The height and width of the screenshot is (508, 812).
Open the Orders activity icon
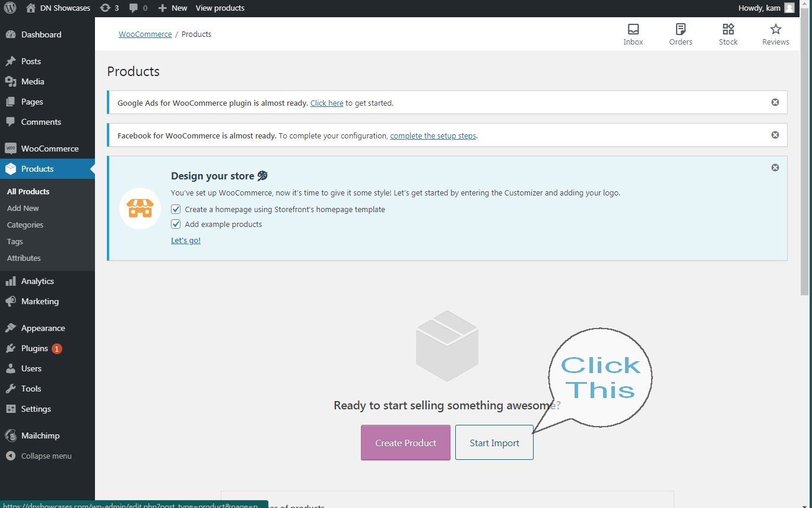(x=681, y=34)
